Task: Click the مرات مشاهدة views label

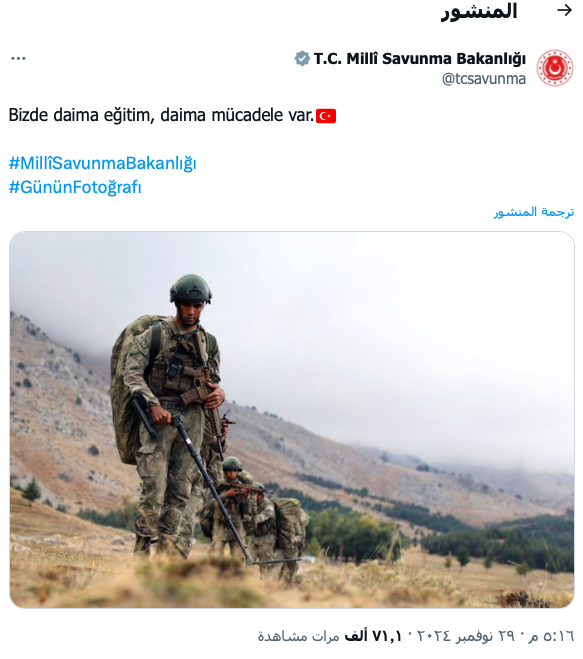Action: [x=298, y=636]
